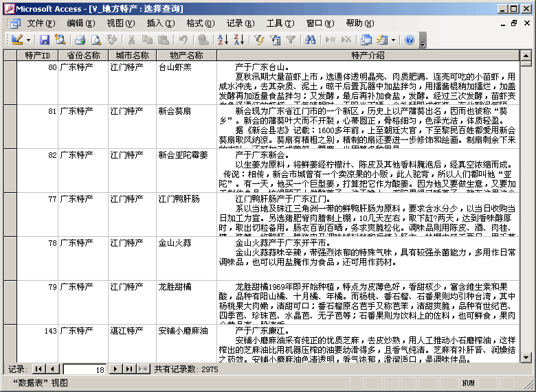The image size is (536, 392).
Task: Click the vertical scrollbar up arrow
Action: (526, 56)
